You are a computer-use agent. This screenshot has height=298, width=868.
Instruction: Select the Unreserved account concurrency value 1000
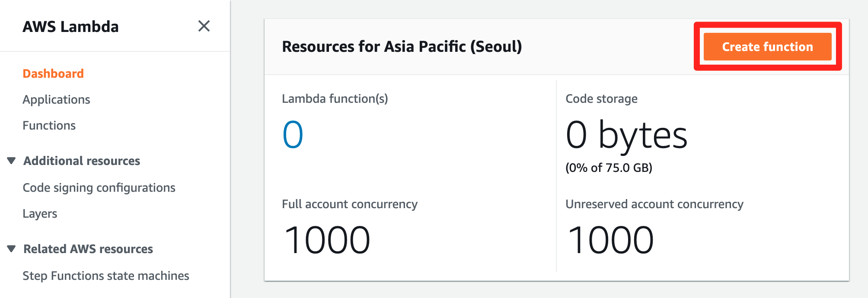click(x=610, y=240)
